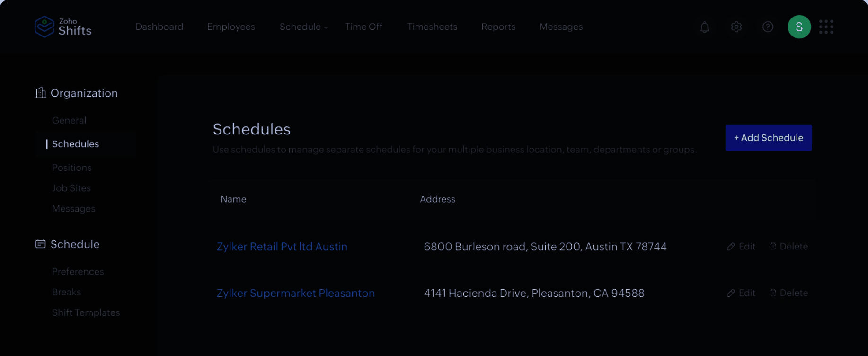Open the Dashboard tab
This screenshot has height=356, width=868.
coord(159,27)
